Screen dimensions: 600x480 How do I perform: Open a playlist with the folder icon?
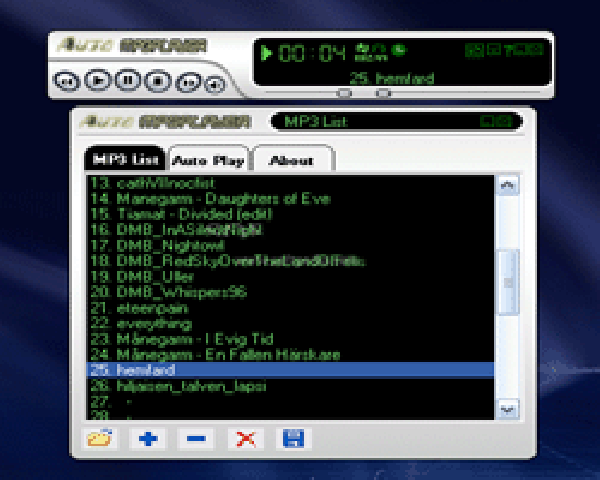(99, 438)
